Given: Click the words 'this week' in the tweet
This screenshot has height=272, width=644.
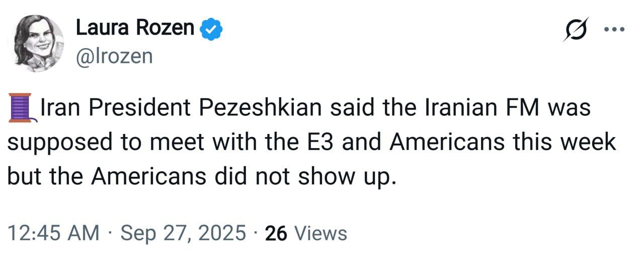Looking at the screenshot, I should point(564,142).
